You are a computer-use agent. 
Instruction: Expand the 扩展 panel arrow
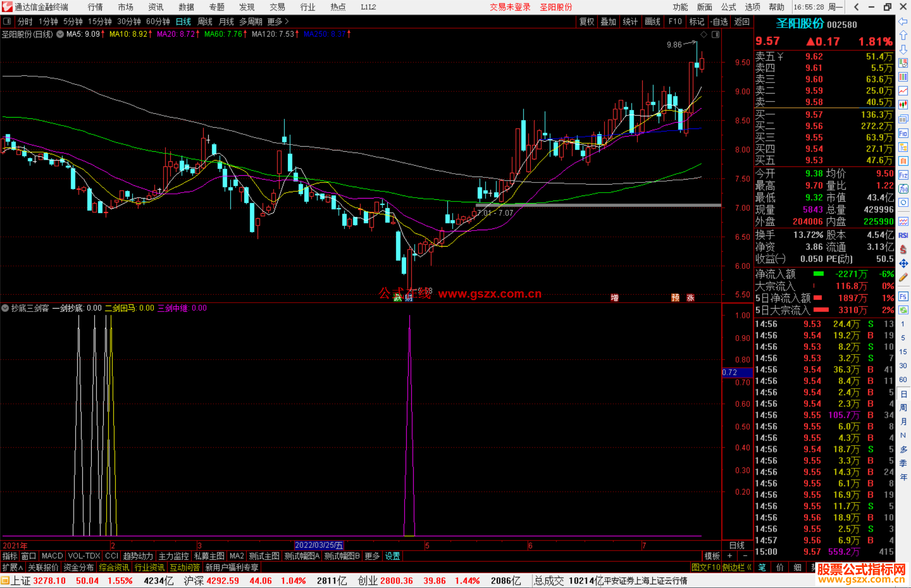tap(13, 567)
